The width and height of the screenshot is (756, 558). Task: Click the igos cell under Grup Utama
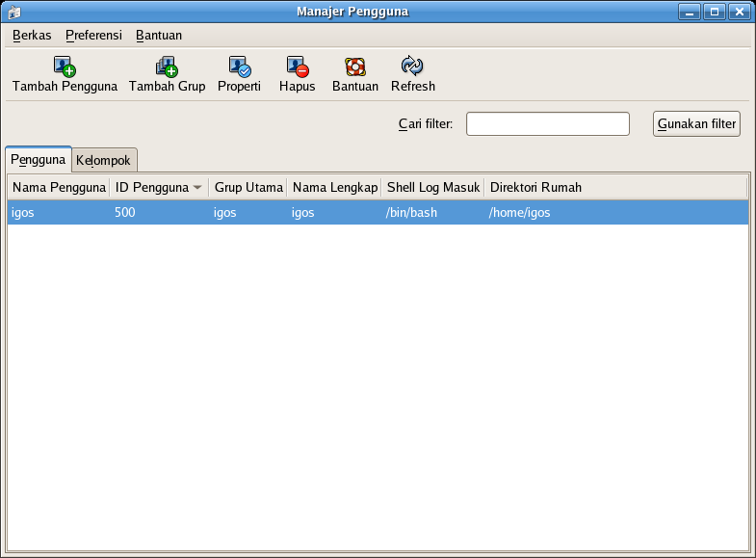click(x=224, y=213)
